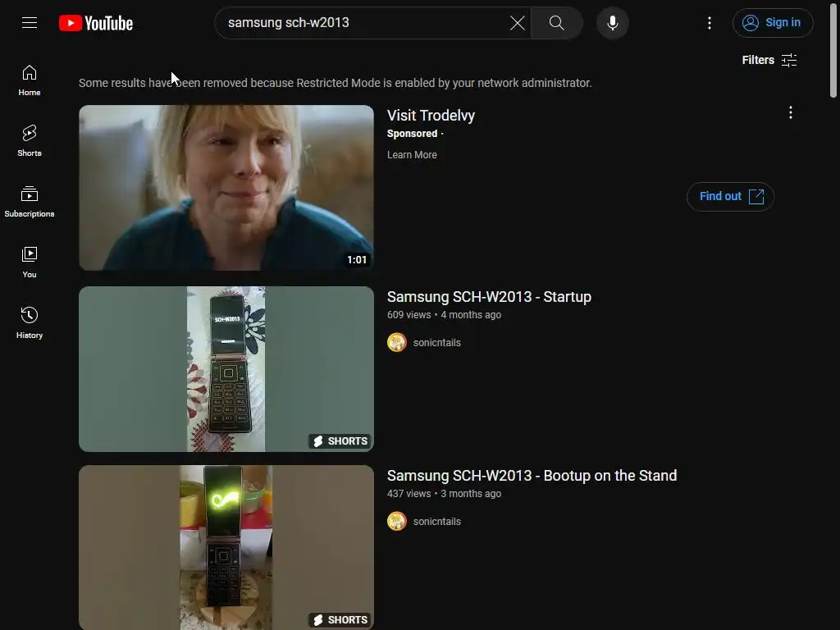Focus the search input field
The width and height of the screenshot is (840, 630).
364,23
